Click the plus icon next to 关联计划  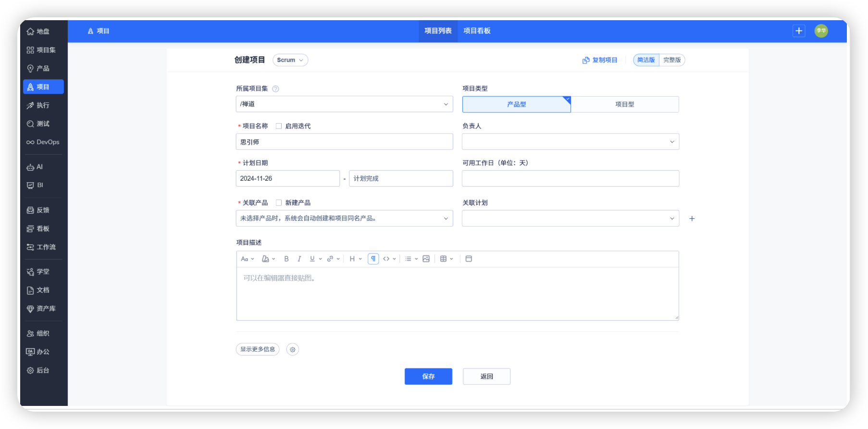click(692, 218)
